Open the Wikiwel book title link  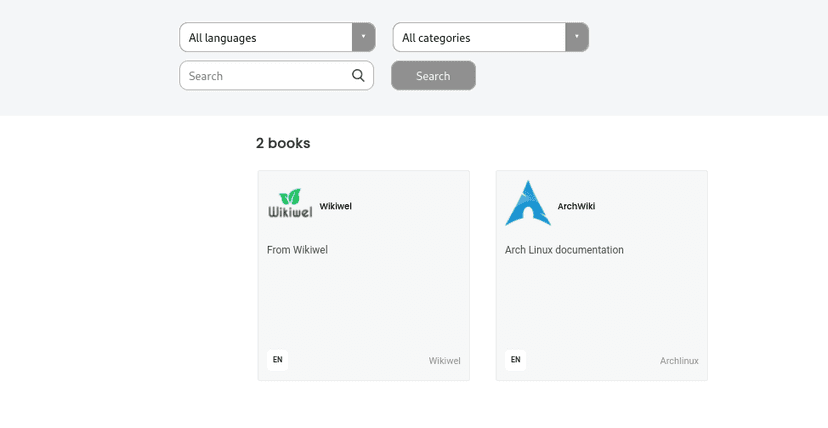336,206
